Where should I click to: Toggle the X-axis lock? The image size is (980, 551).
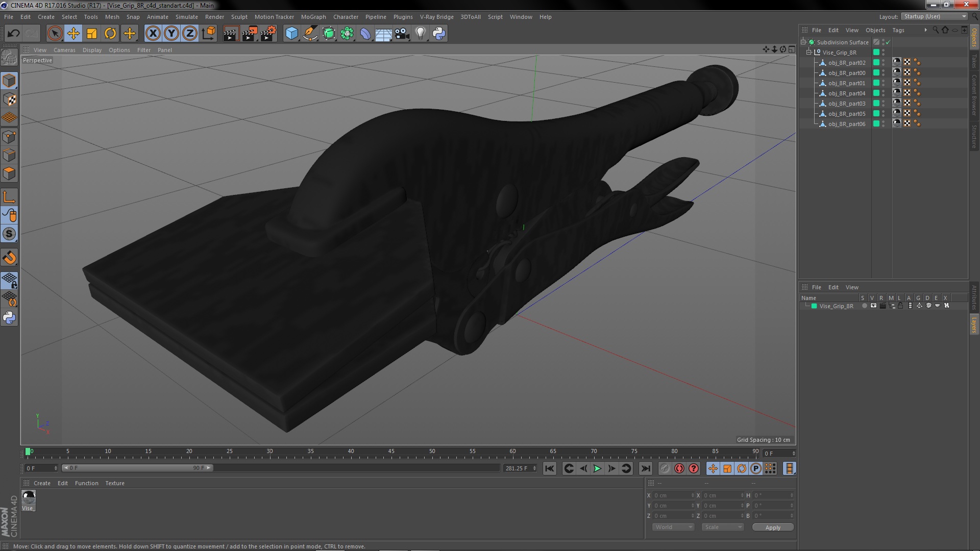pyautogui.click(x=153, y=34)
